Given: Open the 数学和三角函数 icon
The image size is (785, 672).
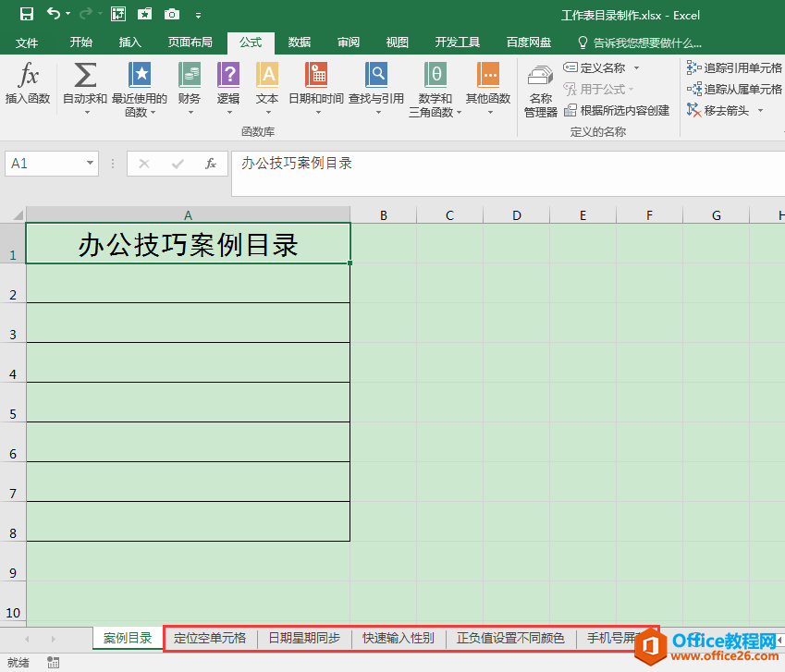Looking at the screenshot, I should 435,75.
